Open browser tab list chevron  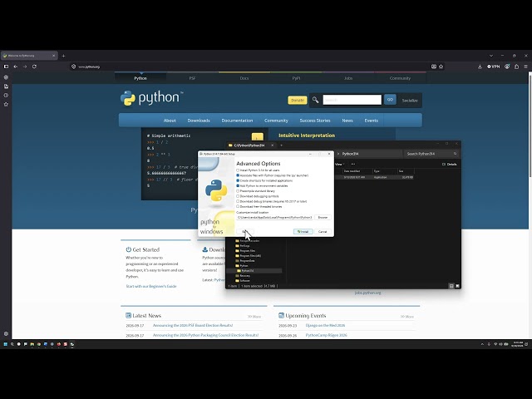pos(491,56)
